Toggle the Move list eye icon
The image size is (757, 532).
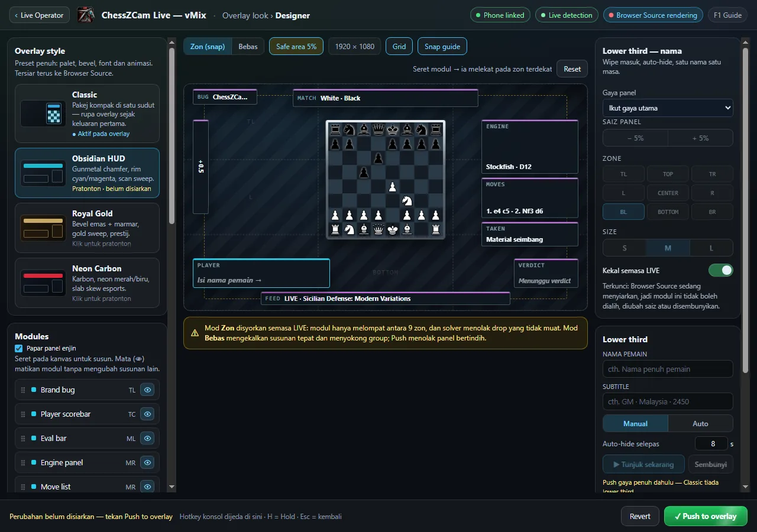pyautogui.click(x=147, y=487)
